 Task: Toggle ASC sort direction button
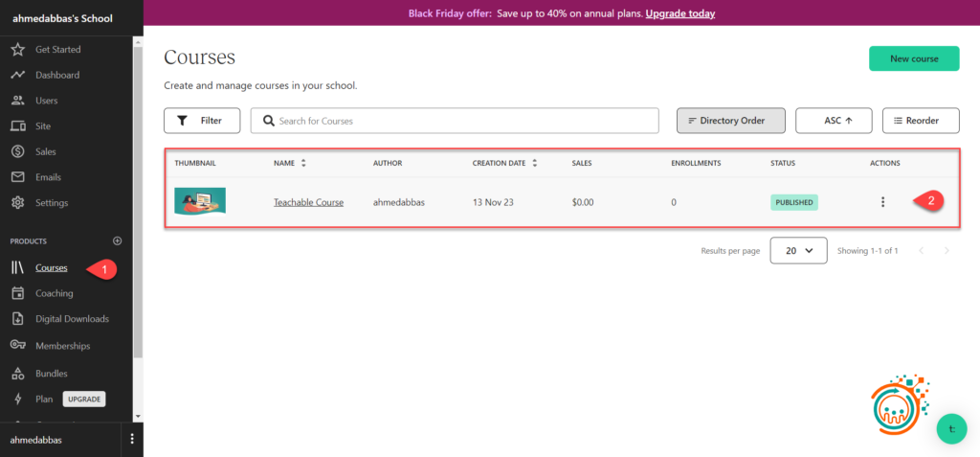833,121
